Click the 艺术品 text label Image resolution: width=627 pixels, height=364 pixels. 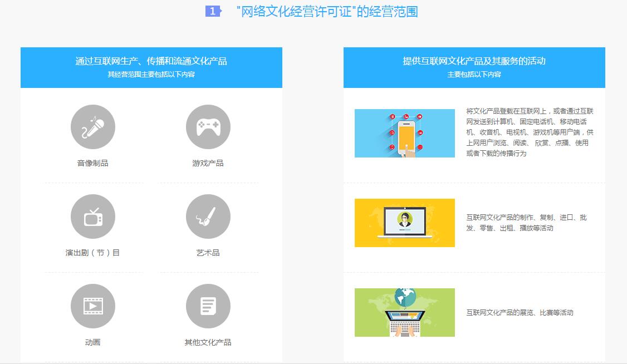pyautogui.click(x=208, y=253)
